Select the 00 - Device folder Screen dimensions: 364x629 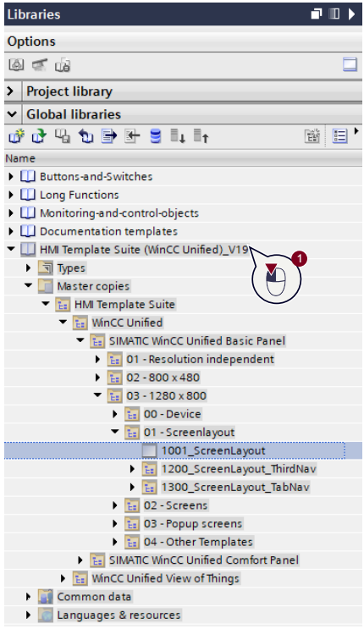[173, 414]
